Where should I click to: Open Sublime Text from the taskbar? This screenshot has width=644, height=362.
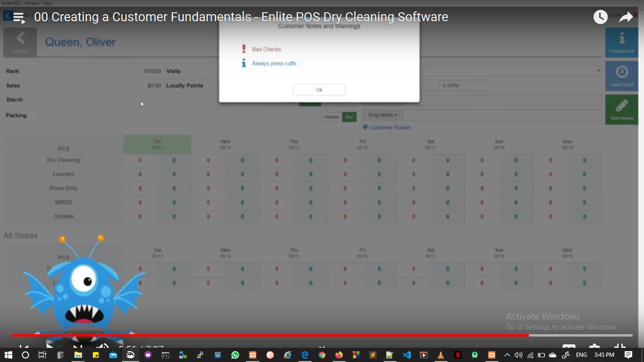pos(372,355)
